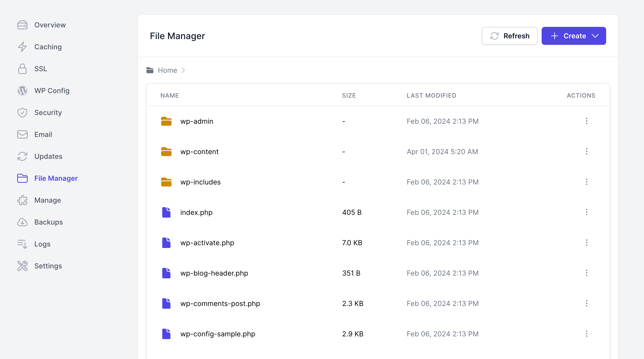644x359 pixels.
Task: Select the wp-config-sample.php file
Action: [217, 334]
